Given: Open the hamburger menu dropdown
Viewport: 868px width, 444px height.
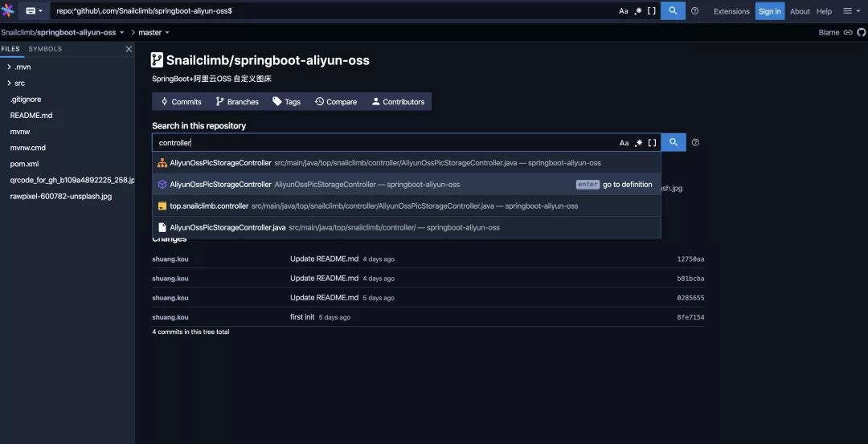Looking at the screenshot, I should [851, 11].
